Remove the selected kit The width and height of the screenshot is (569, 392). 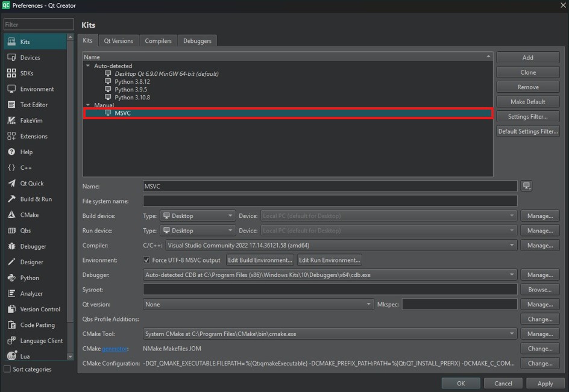point(528,87)
